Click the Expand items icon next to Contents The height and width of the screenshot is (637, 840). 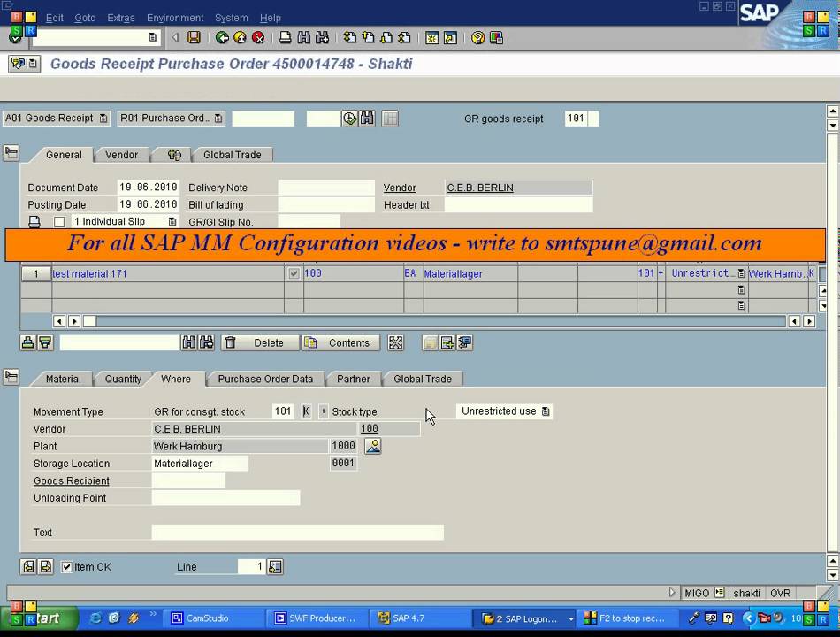(x=395, y=342)
